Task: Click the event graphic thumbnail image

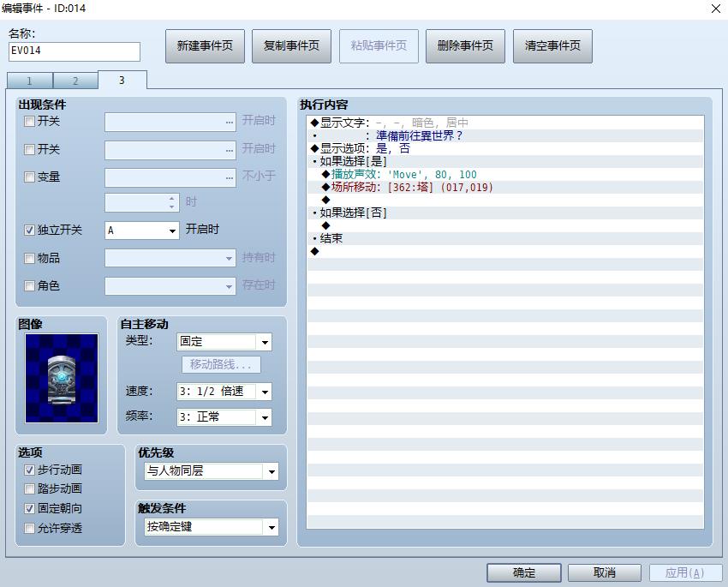Action: 62,378
